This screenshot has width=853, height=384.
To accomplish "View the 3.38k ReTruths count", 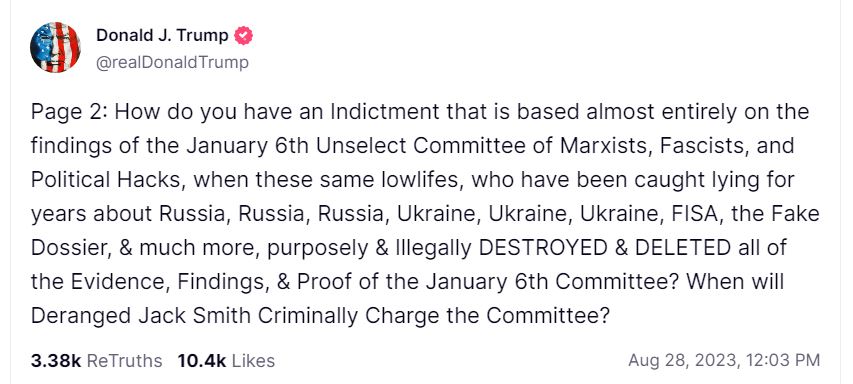I will coord(96,361).
